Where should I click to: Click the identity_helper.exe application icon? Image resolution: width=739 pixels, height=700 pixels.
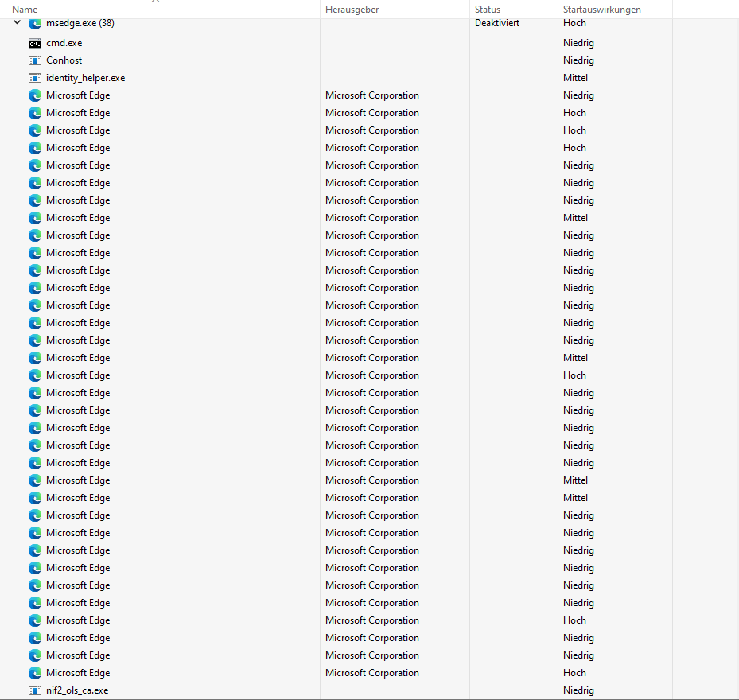(x=35, y=78)
